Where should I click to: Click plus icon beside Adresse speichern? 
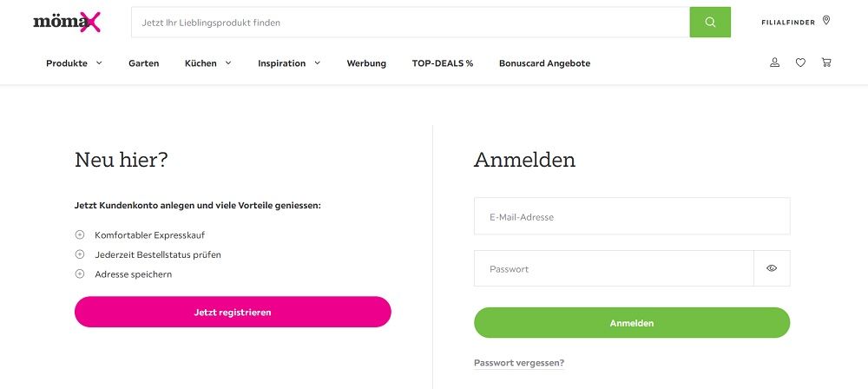click(80, 274)
